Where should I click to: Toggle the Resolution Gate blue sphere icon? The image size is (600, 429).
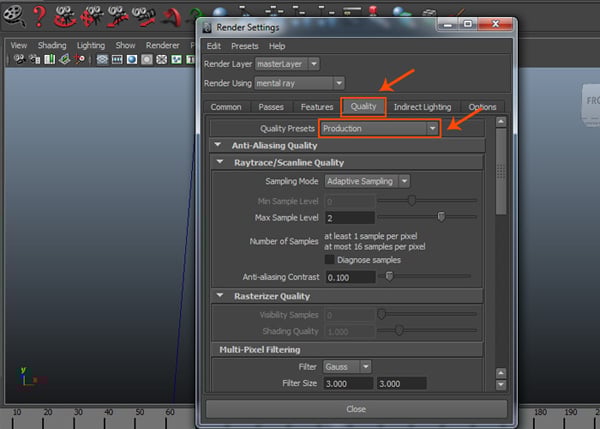[x=132, y=59]
